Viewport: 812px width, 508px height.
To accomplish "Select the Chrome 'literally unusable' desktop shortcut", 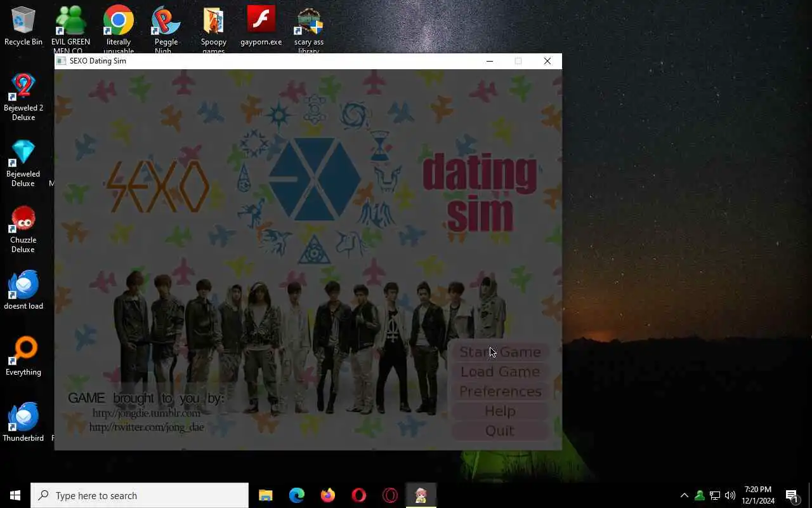I will [x=119, y=30].
